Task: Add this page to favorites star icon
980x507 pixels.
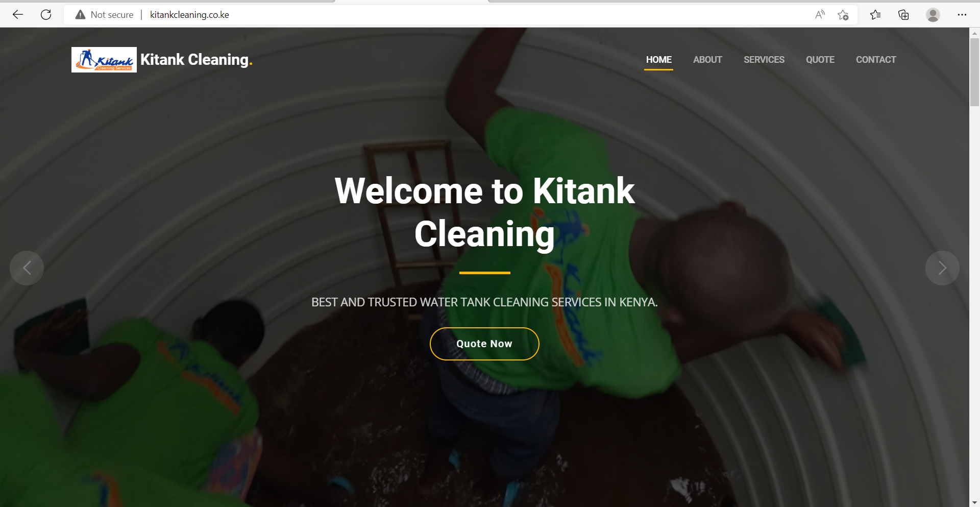Action: click(843, 15)
